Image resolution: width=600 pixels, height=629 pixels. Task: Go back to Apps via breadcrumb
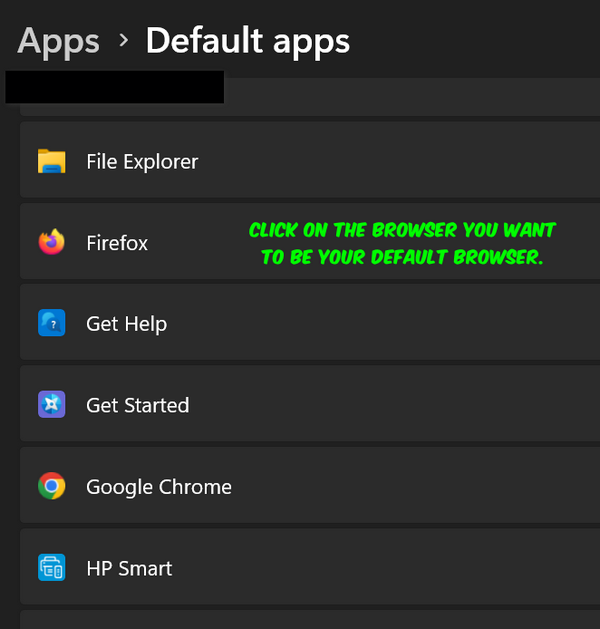click(59, 41)
